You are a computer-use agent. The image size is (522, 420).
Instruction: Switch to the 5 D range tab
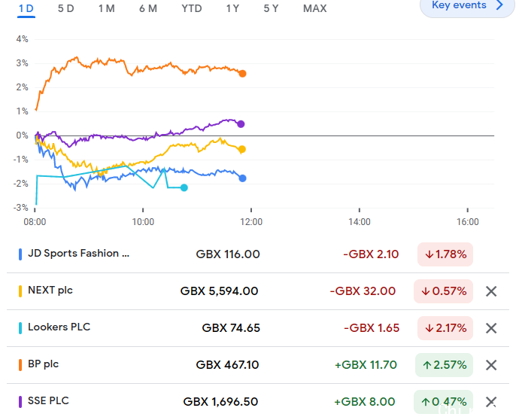[66, 8]
